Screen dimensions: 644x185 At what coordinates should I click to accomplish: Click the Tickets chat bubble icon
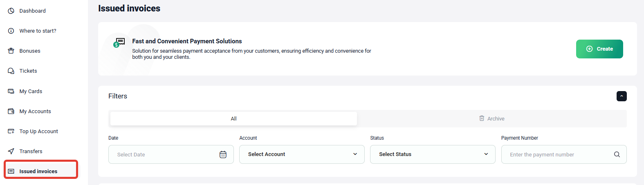11,71
